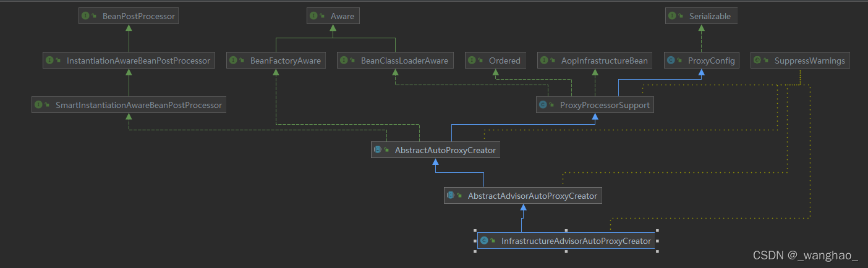Select the SmartInstantiationAwareBeanPostProcessor node label
The width and height of the screenshot is (868, 268).
coord(138,105)
